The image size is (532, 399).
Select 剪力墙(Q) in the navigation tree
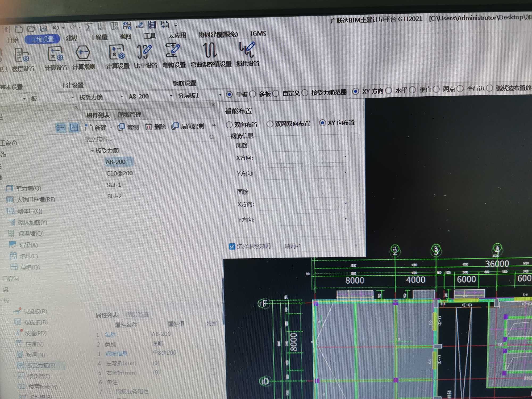[24, 188]
